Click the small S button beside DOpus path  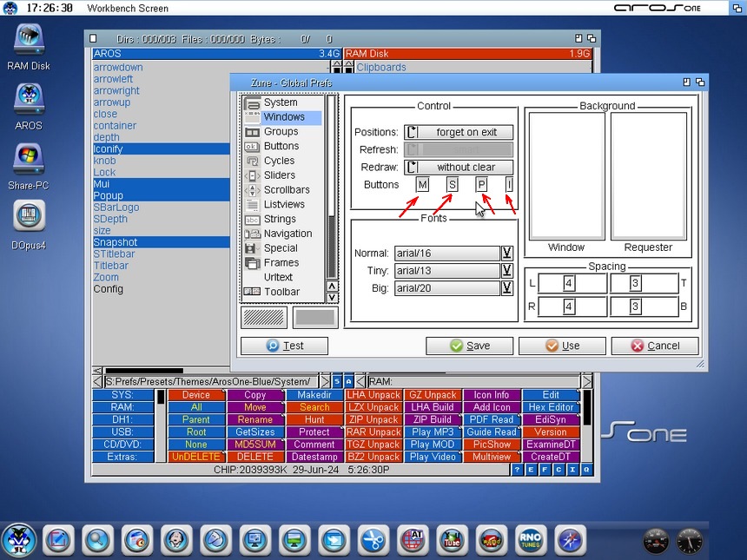337,381
